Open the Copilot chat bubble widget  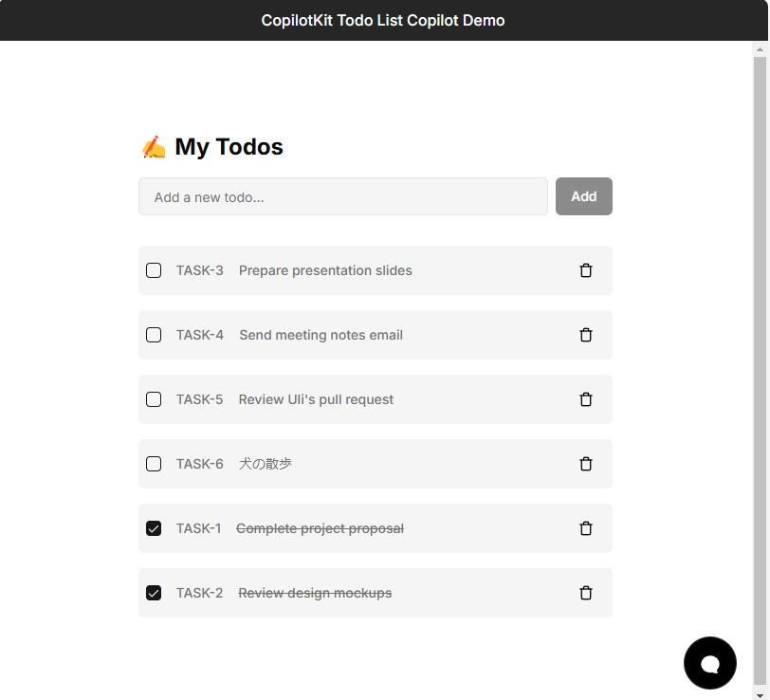coord(709,663)
